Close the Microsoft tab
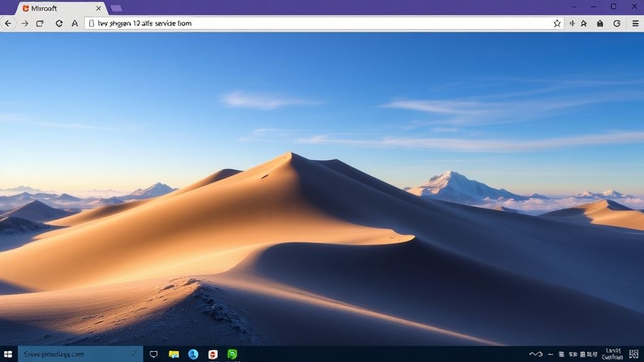 click(99, 8)
